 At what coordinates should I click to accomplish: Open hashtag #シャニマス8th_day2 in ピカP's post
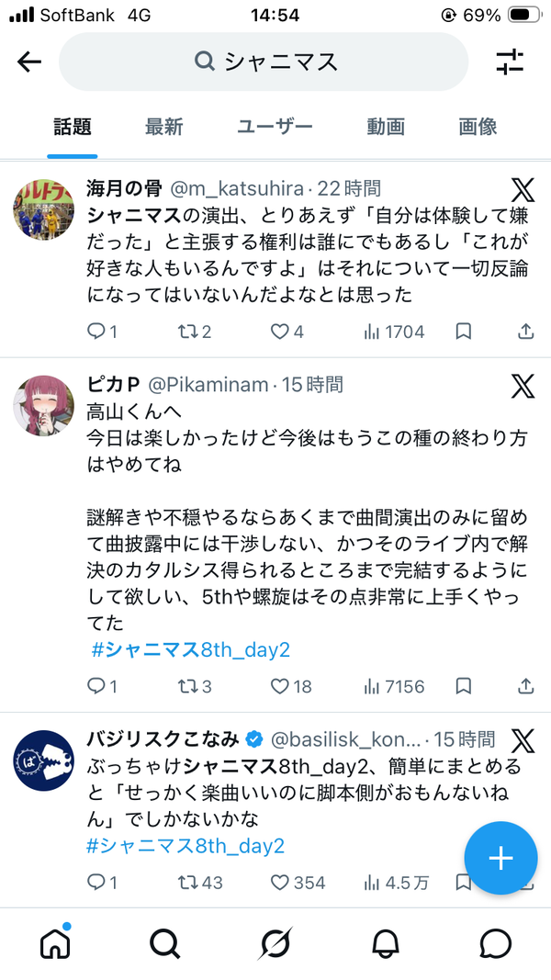tap(191, 650)
